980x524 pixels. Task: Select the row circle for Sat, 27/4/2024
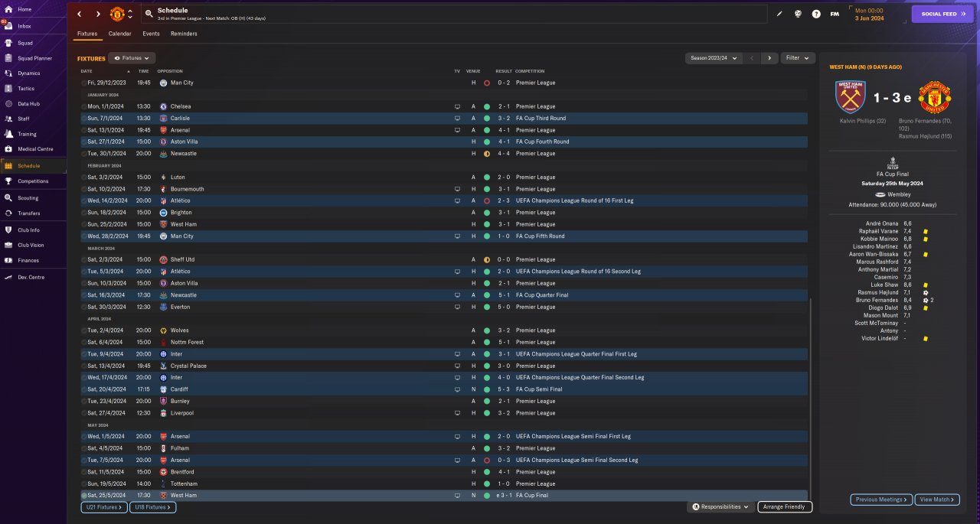(x=84, y=413)
